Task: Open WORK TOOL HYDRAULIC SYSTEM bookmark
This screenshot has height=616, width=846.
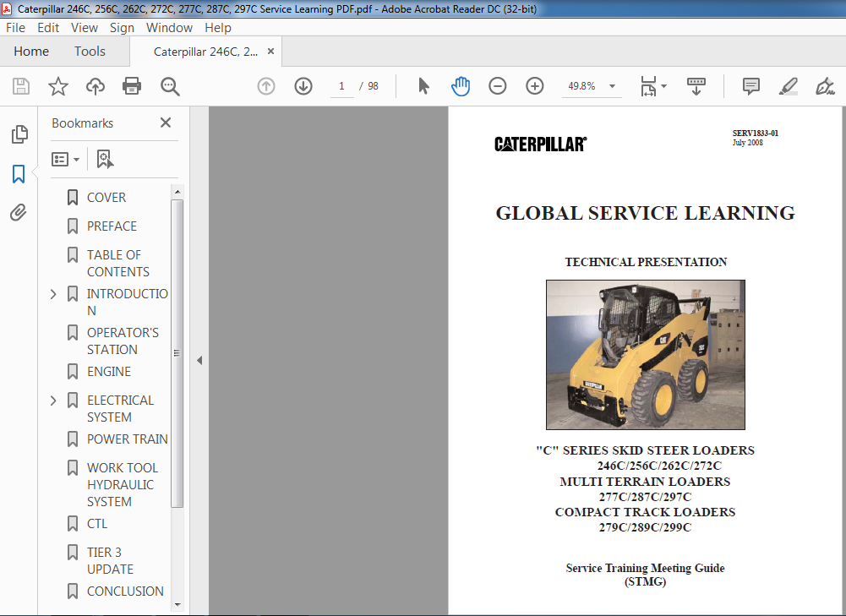Action: click(x=123, y=484)
